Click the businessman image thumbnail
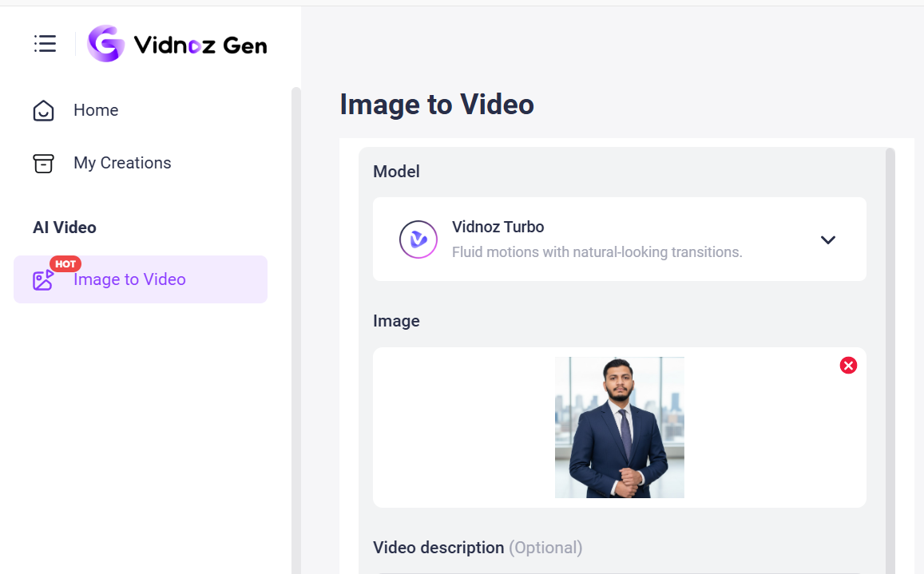Screen dimensions: 924x574 tap(619, 427)
